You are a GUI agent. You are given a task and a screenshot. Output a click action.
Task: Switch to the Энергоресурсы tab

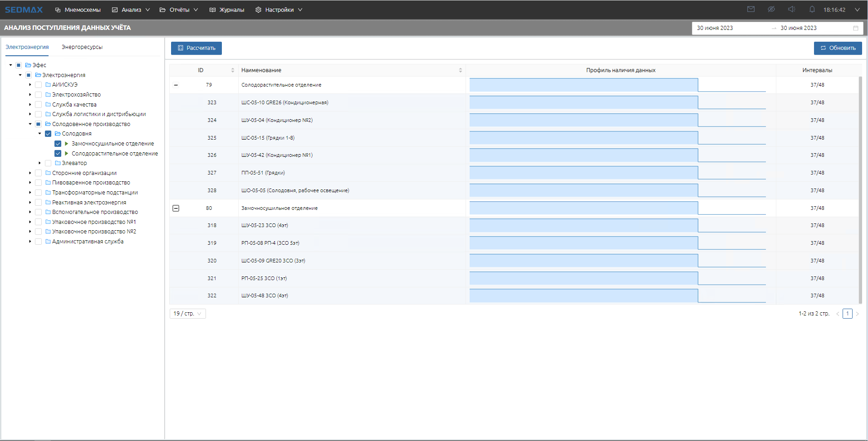point(82,47)
